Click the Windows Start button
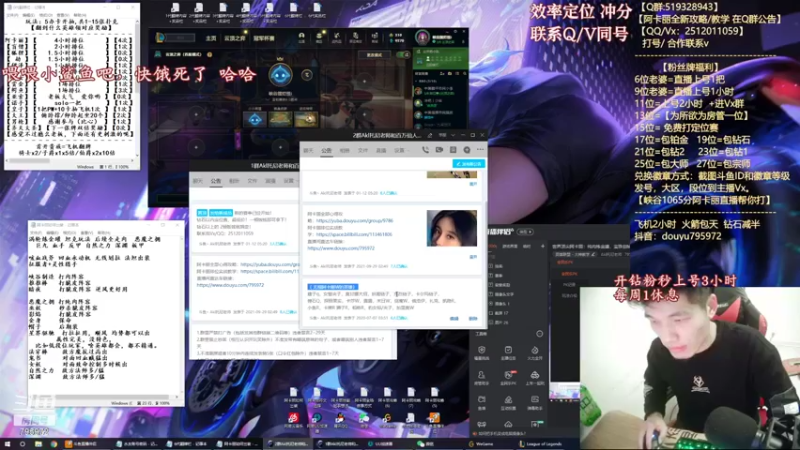800x450 pixels. (7, 444)
